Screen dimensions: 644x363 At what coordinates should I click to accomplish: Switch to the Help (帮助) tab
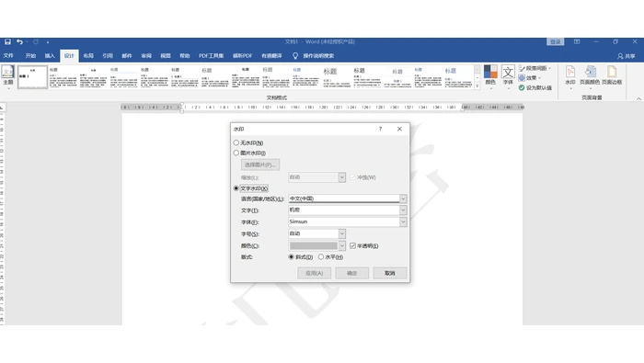185,56
